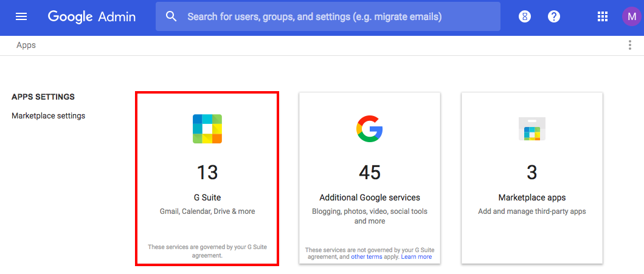
Task: Click the Marketplace shopping bag icon
Action: pyautogui.click(x=532, y=129)
